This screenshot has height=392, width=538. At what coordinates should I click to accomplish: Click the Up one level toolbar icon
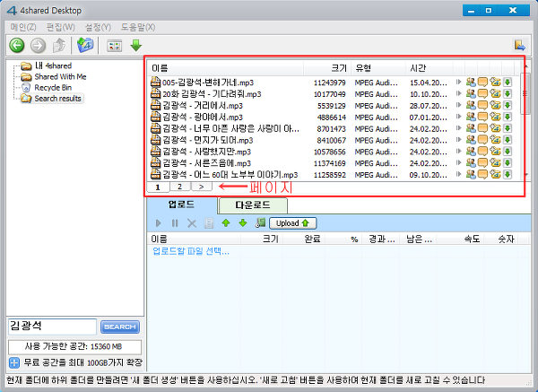point(59,46)
